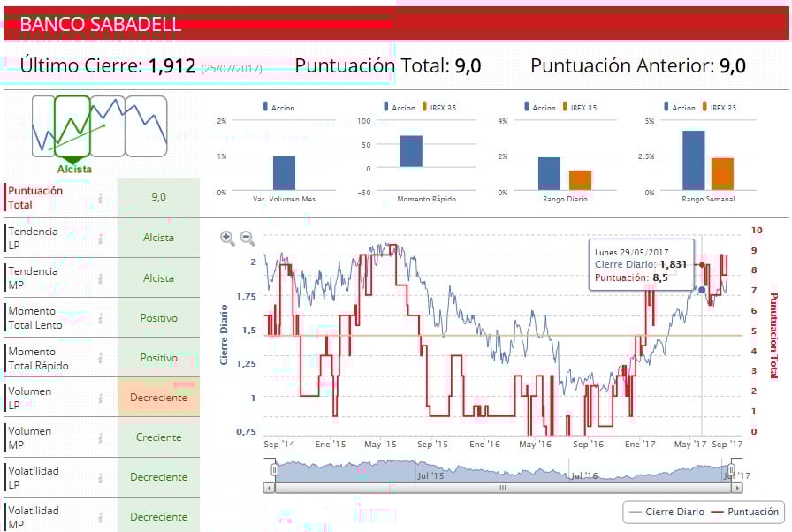Screen dimensions: 792x532
Task: Click left range handle of navigator
Action: [274, 470]
